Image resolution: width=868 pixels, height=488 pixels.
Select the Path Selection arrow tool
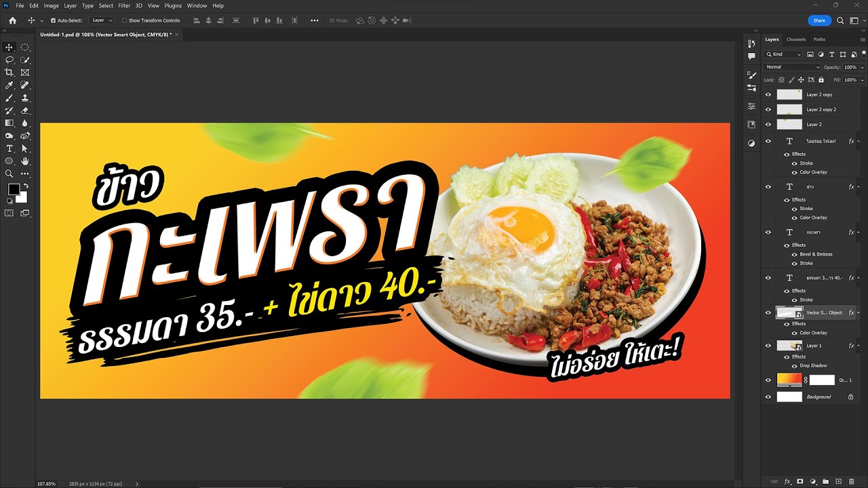[25, 148]
